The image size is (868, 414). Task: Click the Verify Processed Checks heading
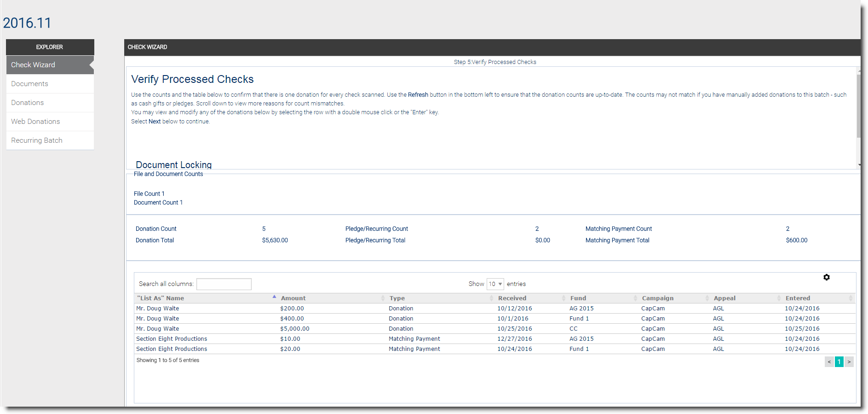192,79
